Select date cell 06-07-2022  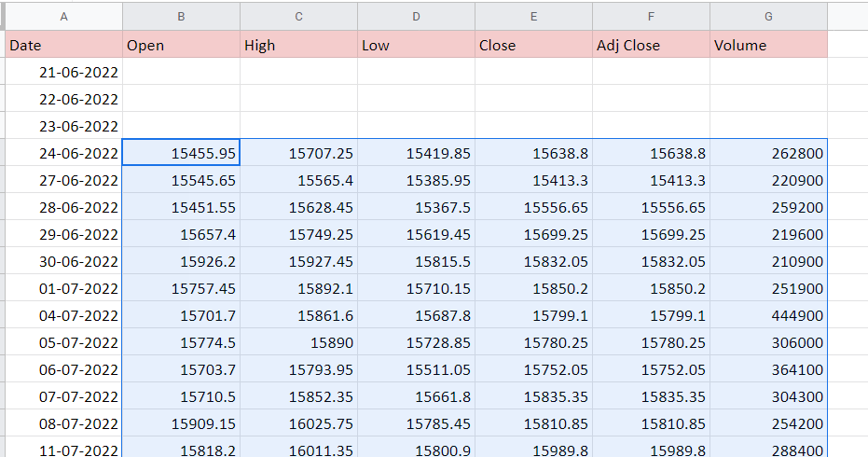(63, 369)
